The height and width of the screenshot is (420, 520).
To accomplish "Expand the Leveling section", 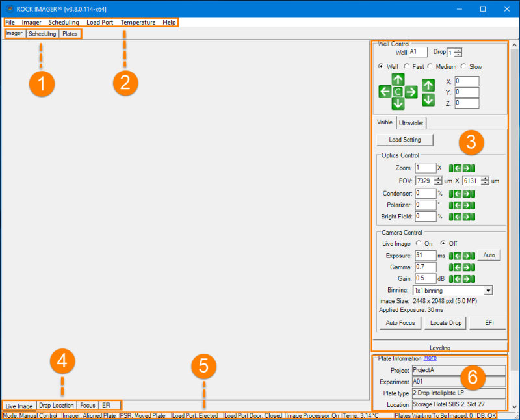I will pos(440,347).
